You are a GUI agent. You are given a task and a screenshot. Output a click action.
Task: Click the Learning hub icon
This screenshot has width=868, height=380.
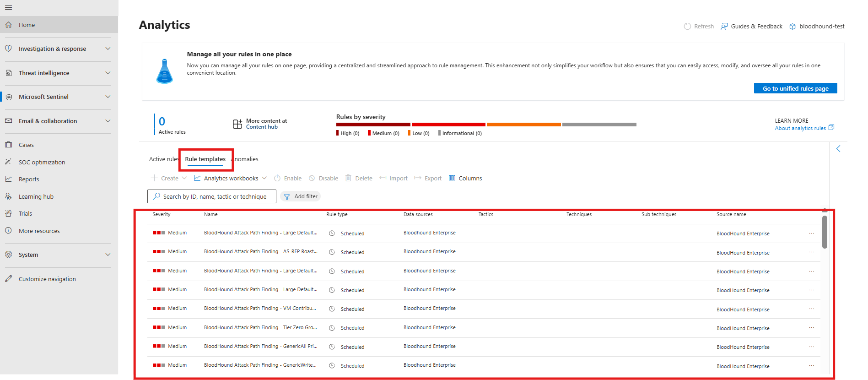pos(8,196)
